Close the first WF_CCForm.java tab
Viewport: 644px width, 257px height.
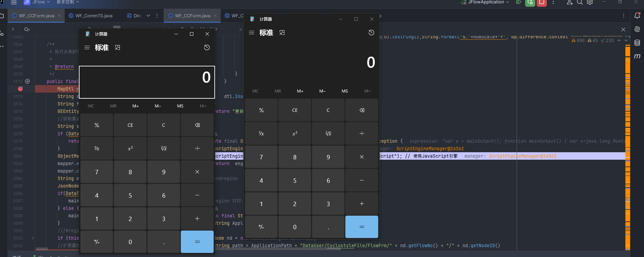(59, 16)
